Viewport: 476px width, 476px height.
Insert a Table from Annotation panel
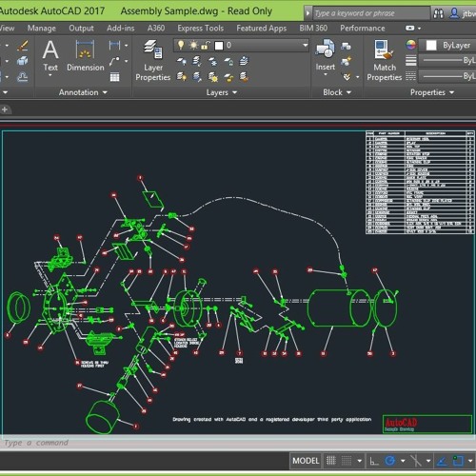click(114, 77)
